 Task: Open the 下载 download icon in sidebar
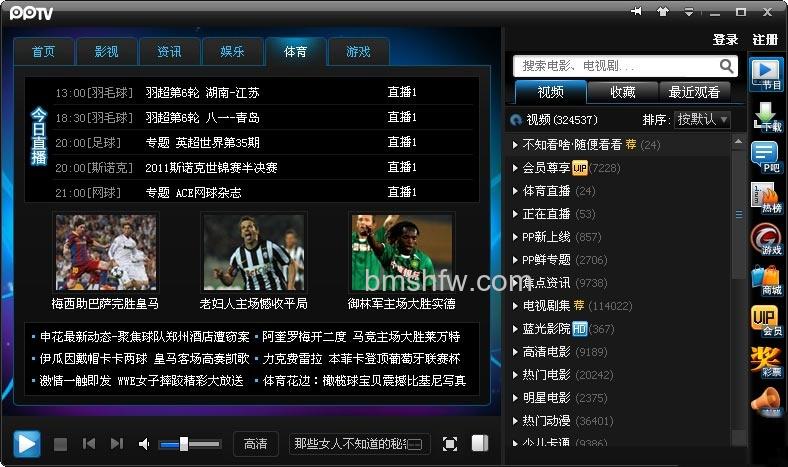(767, 117)
